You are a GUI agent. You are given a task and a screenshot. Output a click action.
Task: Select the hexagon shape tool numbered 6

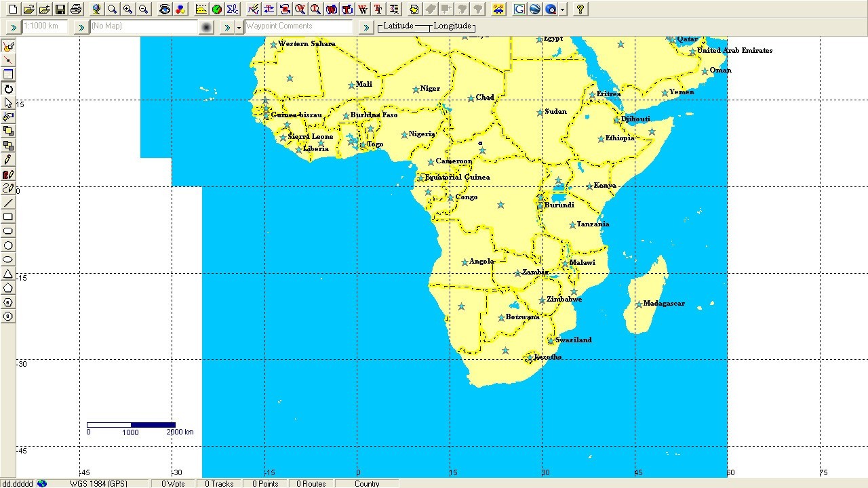coord(8,302)
